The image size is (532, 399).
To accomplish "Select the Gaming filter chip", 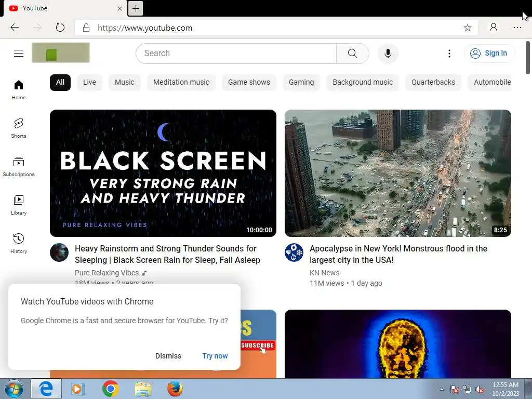I will (x=301, y=83).
